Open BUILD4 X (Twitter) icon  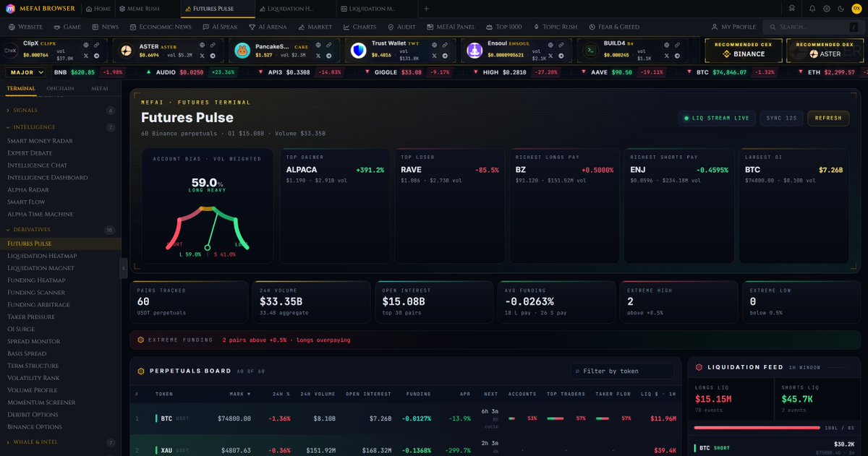pyautogui.click(x=665, y=56)
